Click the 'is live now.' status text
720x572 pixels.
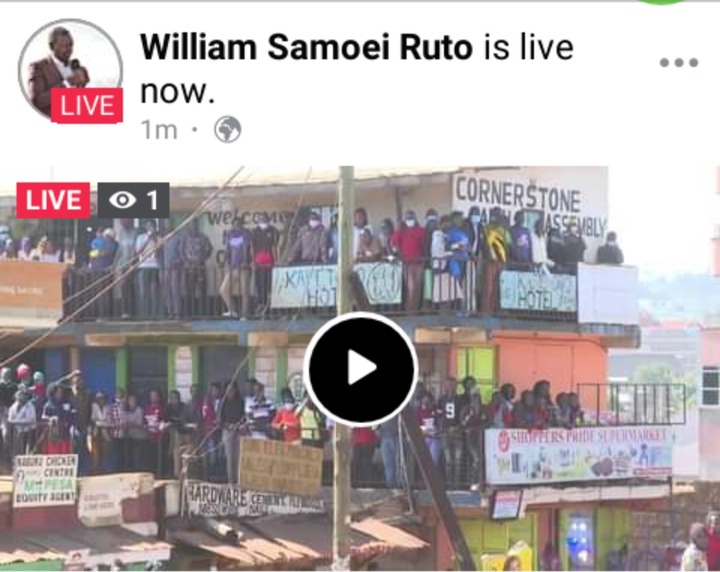357,69
